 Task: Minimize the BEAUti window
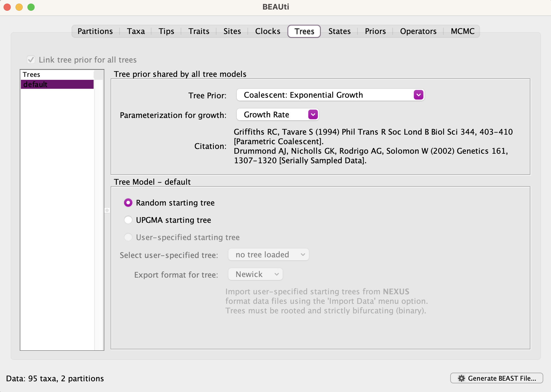[x=19, y=7]
